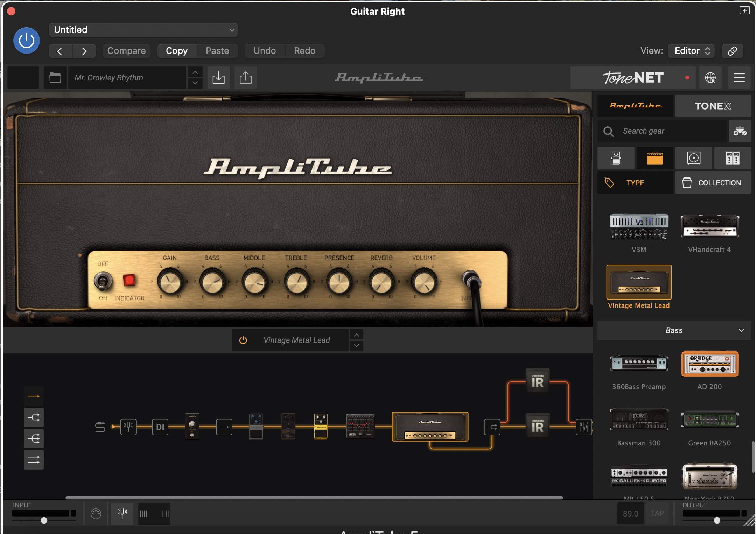Click the tuner block in signal chain
The image size is (756, 534).
128,427
